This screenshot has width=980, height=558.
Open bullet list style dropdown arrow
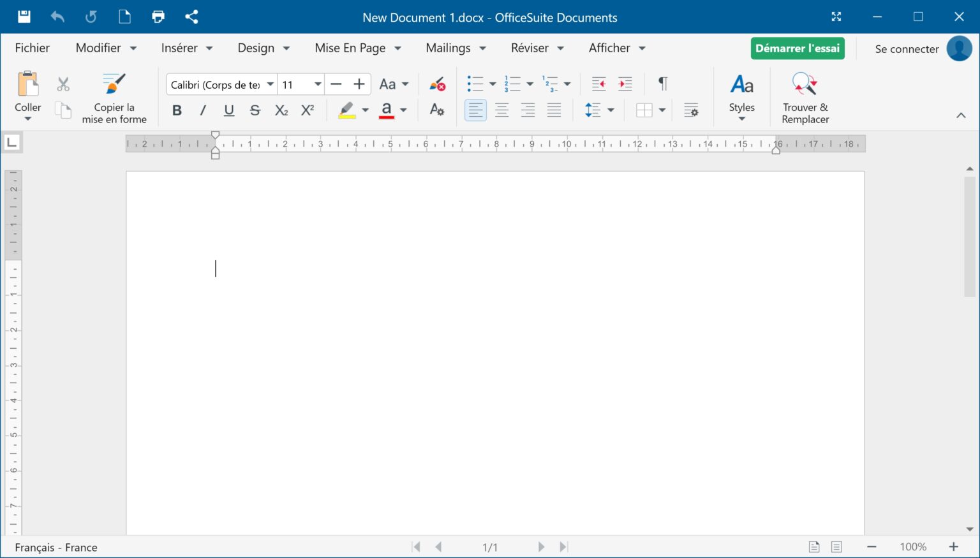(x=493, y=84)
